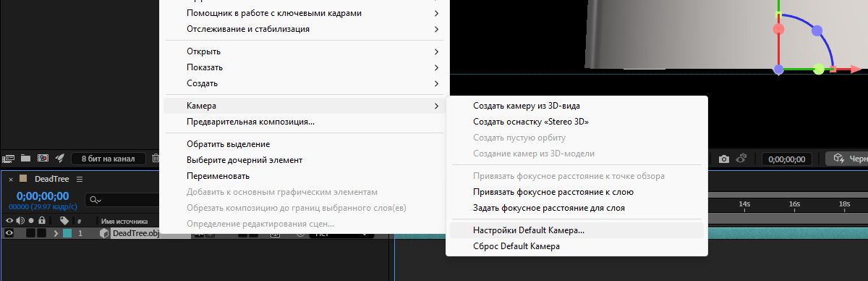The height and width of the screenshot is (281, 868).
Task: Open the timeline search options dropdown
Action: tap(95, 200)
